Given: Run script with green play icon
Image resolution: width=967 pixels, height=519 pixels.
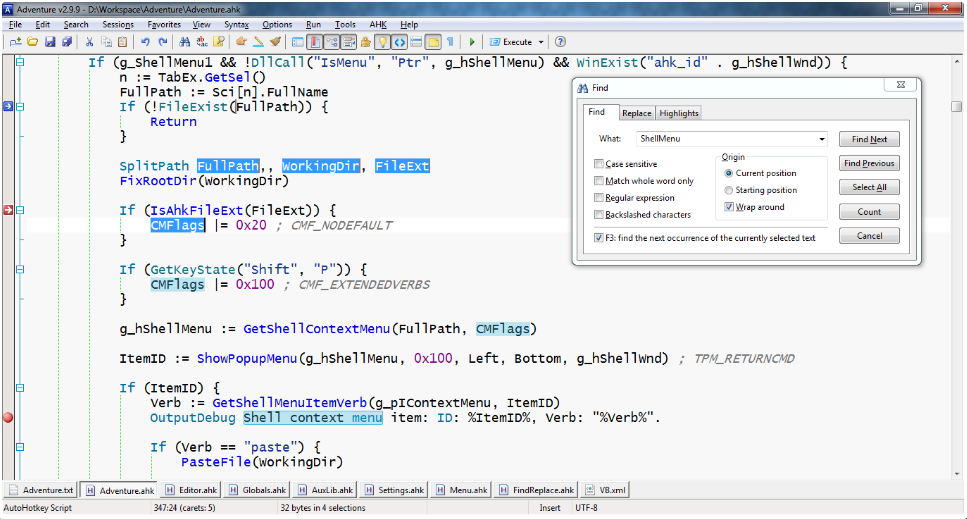Looking at the screenshot, I should 472,42.
